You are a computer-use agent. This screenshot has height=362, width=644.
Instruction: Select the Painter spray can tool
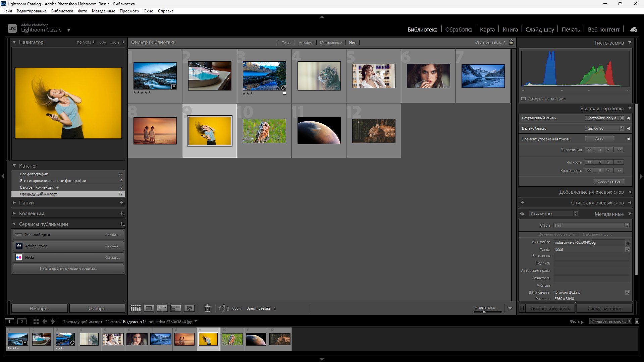(x=207, y=308)
